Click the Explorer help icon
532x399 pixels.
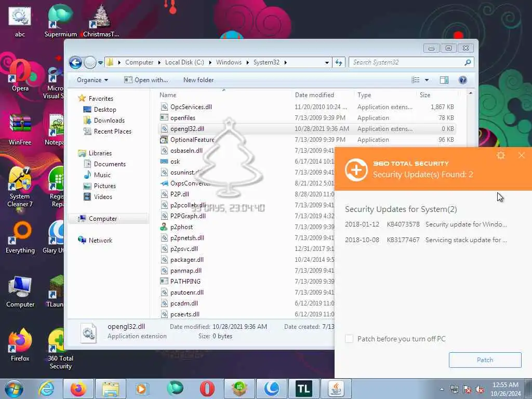point(463,80)
